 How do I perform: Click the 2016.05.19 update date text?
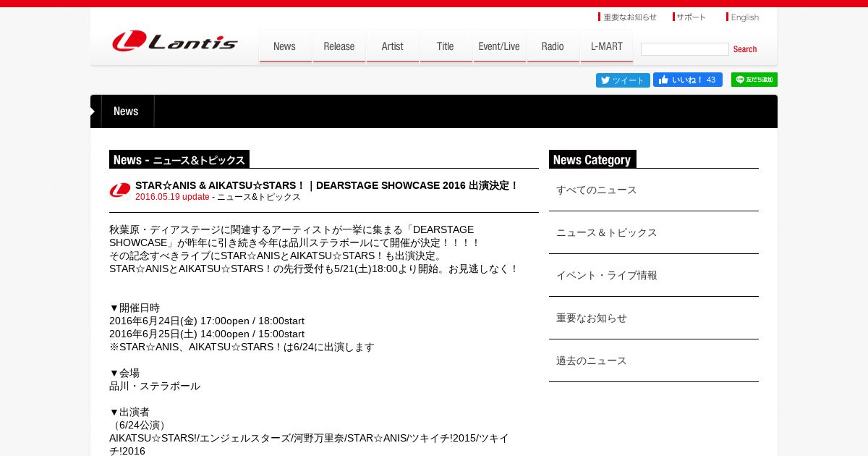(172, 197)
